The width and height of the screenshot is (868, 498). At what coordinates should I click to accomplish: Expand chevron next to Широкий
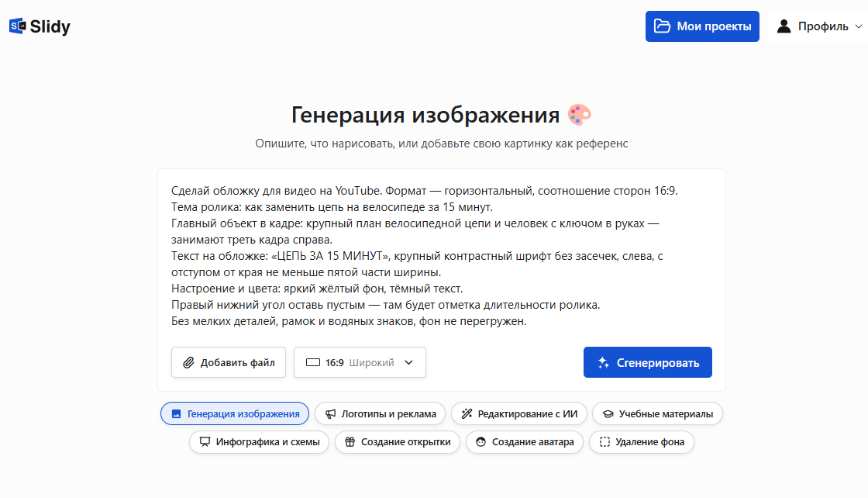point(408,362)
